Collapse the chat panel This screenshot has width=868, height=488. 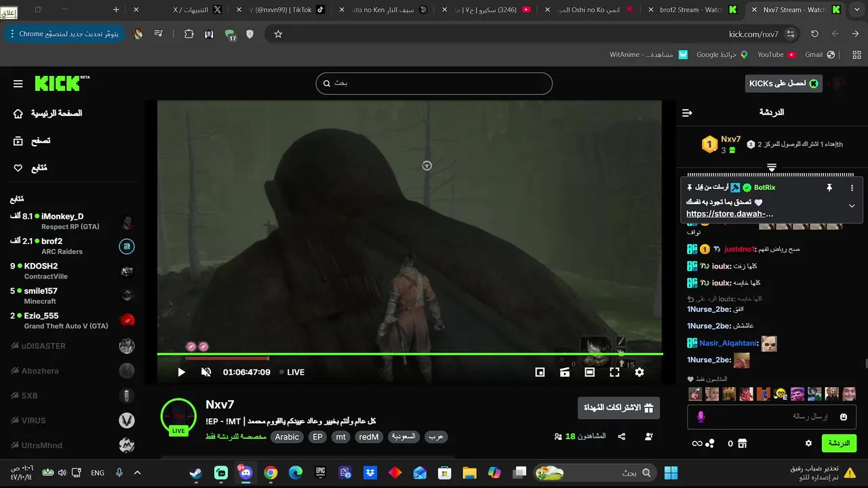tap(687, 113)
